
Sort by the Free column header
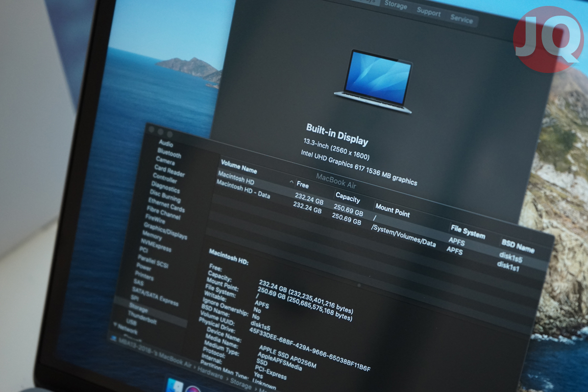(x=302, y=185)
